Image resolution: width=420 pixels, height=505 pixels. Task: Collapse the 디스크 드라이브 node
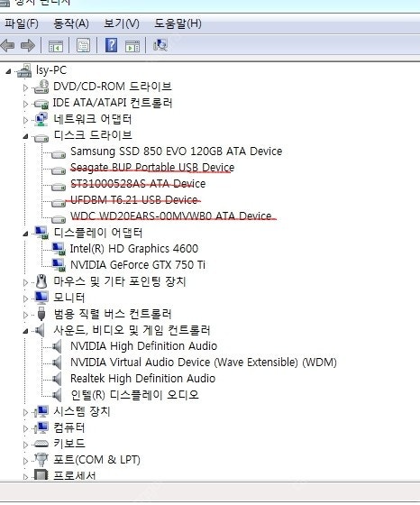point(25,136)
